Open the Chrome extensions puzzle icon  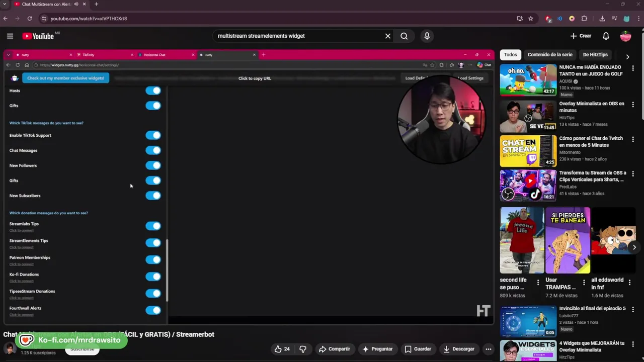[x=584, y=19]
